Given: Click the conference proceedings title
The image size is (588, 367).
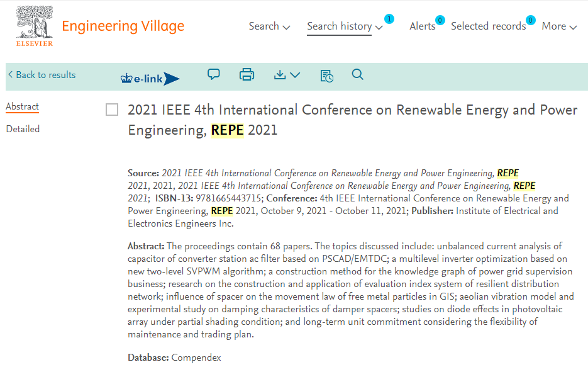Looking at the screenshot, I should pos(353,120).
